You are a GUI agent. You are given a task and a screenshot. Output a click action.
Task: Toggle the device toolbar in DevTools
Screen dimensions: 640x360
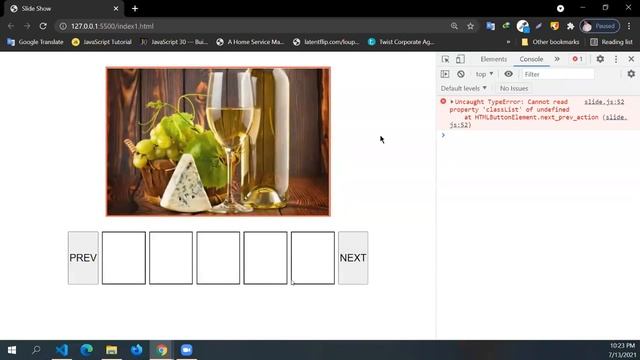(x=460, y=59)
